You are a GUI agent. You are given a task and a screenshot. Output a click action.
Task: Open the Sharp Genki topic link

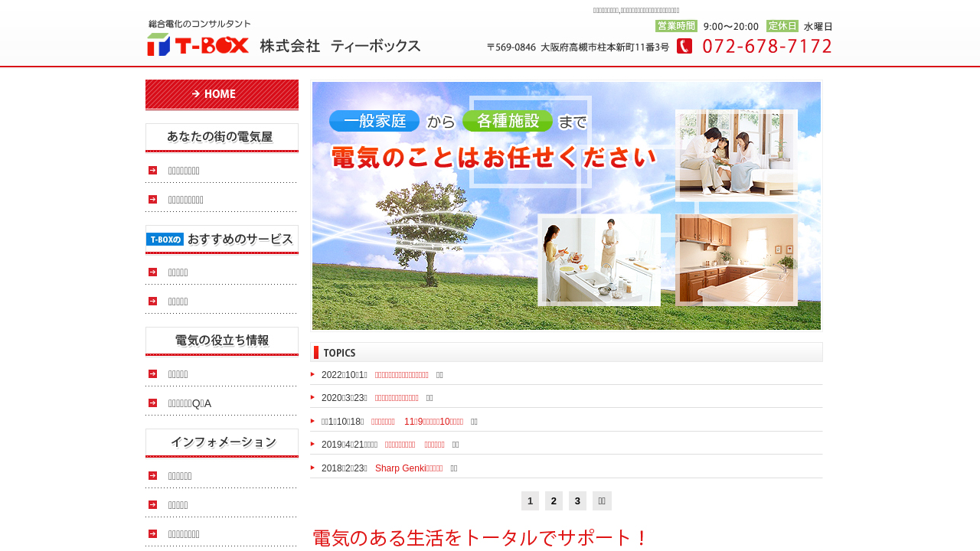[408, 468]
